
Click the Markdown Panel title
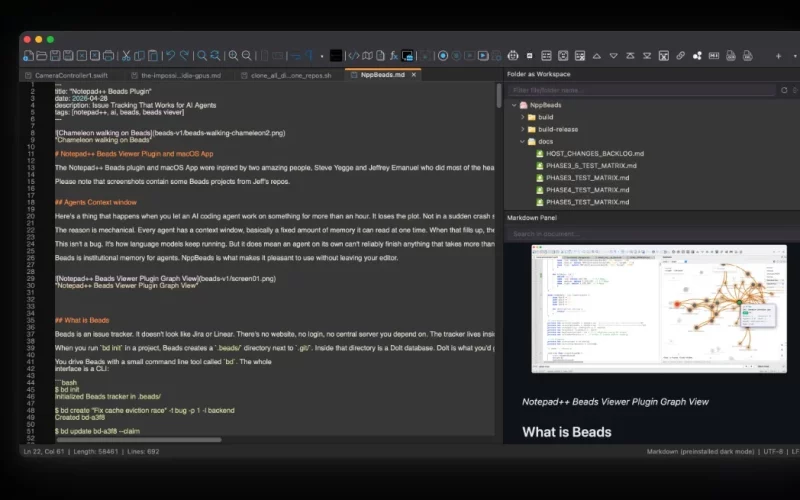click(x=532, y=218)
